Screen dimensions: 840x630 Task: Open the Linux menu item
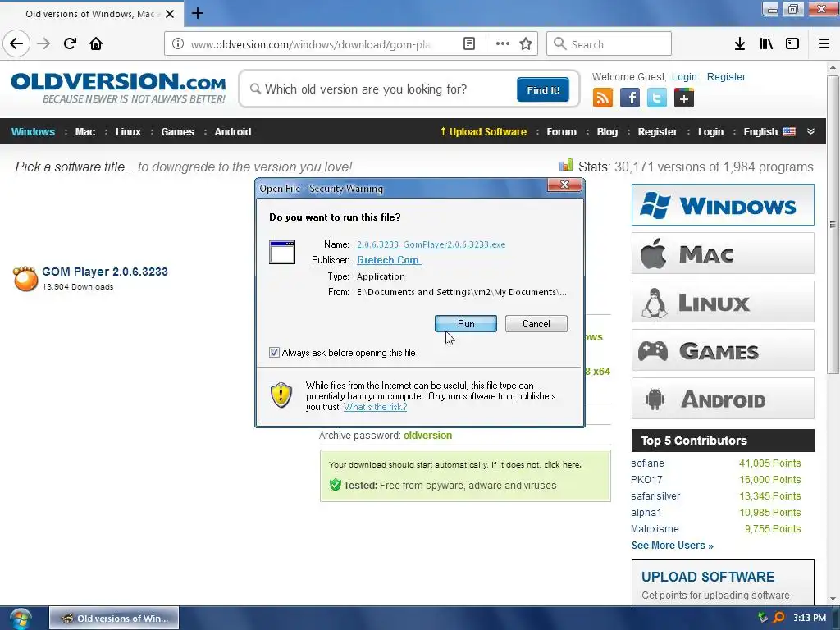pyautogui.click(x=129, y=132)
